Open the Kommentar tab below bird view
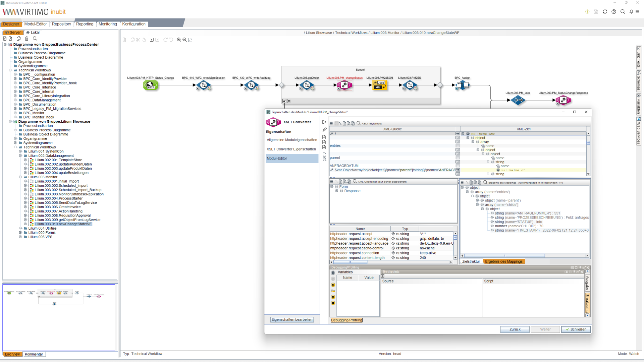The width and height of the screenshot is (644, 362). 34,354
